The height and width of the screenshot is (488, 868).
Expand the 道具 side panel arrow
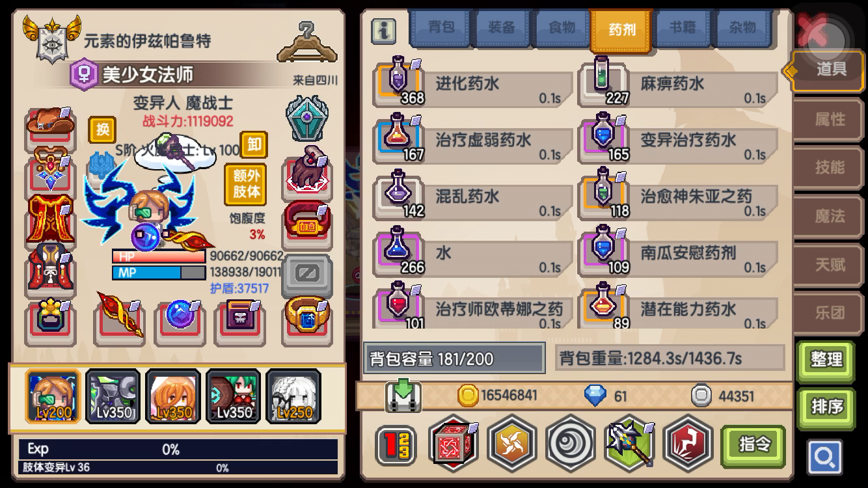[x=791, y=70]
